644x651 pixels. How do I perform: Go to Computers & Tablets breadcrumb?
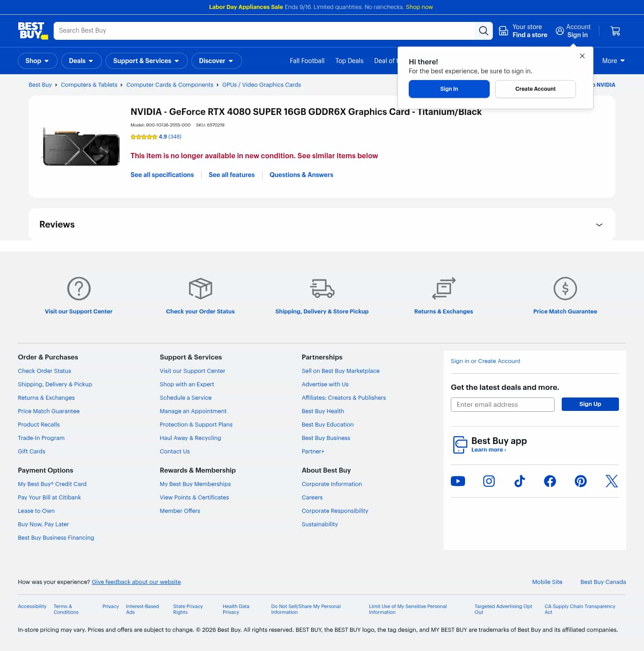(89, 85)
